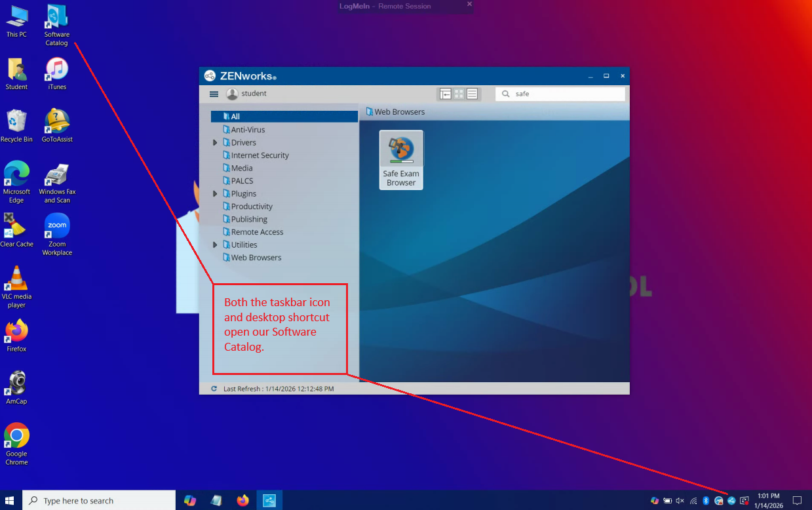Launch Zoom Workplace from desktop
Screen dimensions: 812x510
[x=57, y=235]
